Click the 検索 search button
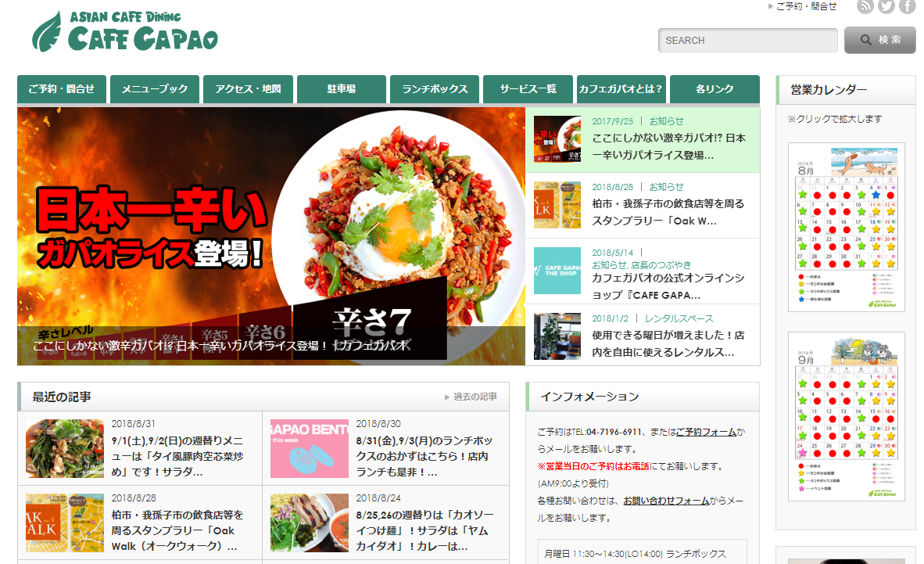Viewport: 924px width, 564px height. (879, 40)
